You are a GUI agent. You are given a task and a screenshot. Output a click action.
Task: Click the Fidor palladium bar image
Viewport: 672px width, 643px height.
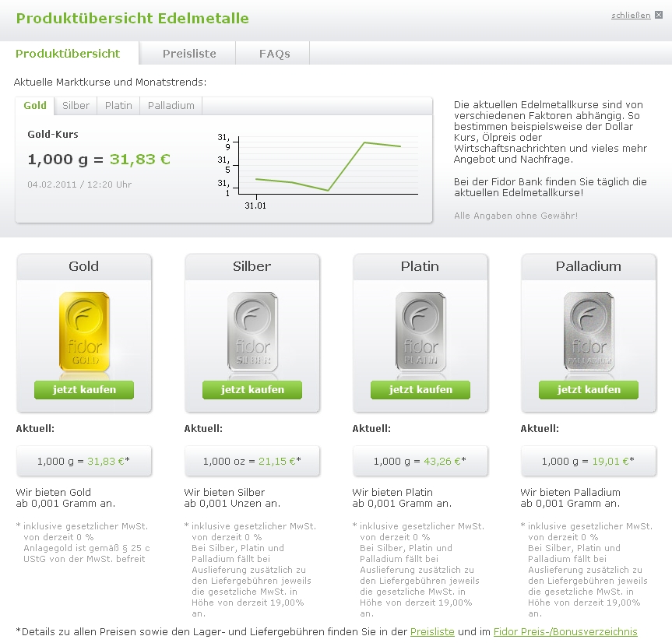589,332
